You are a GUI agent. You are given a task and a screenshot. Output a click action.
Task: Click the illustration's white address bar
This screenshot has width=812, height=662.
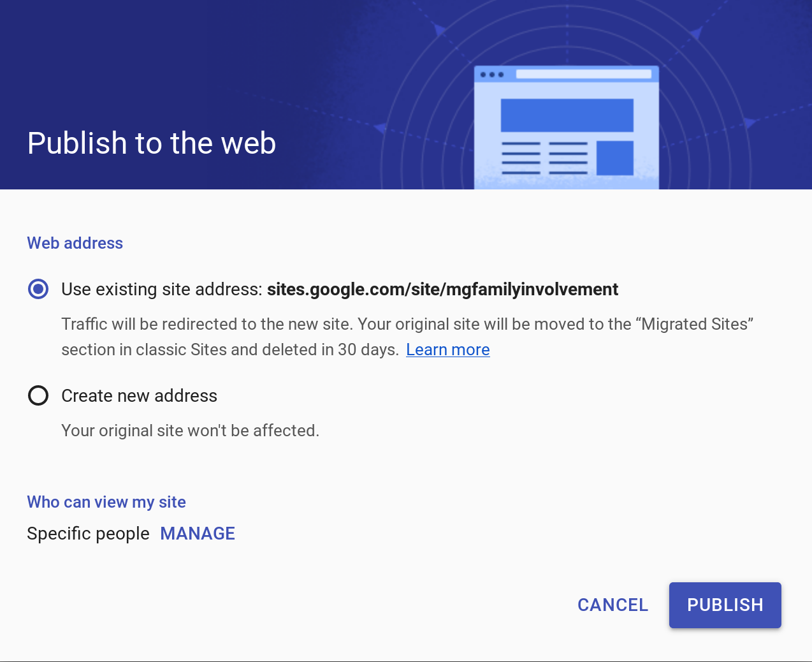(583, 75)
